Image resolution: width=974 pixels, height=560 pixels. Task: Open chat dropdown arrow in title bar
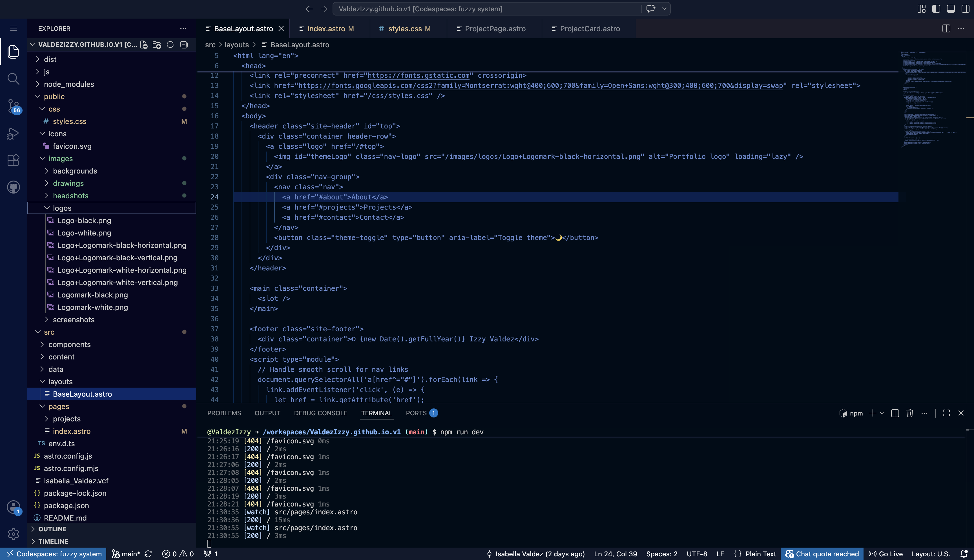(x=664, y=9)
